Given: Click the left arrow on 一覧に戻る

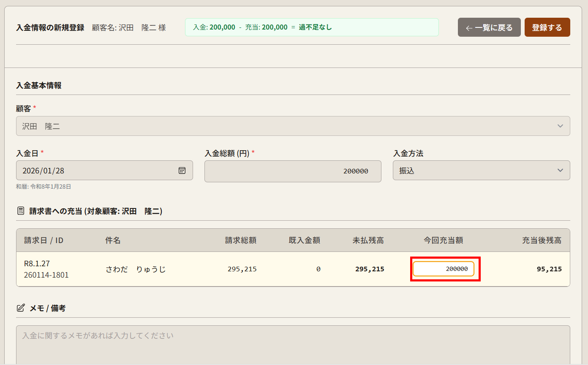Looking at the screenshot, I should tap(469, 28).
